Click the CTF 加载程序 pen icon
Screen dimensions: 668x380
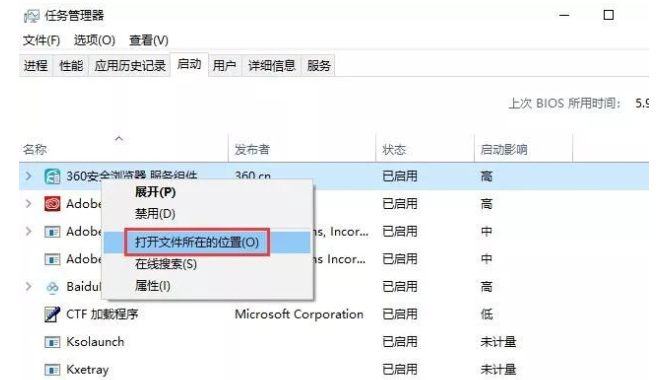[x=52, y=314]
